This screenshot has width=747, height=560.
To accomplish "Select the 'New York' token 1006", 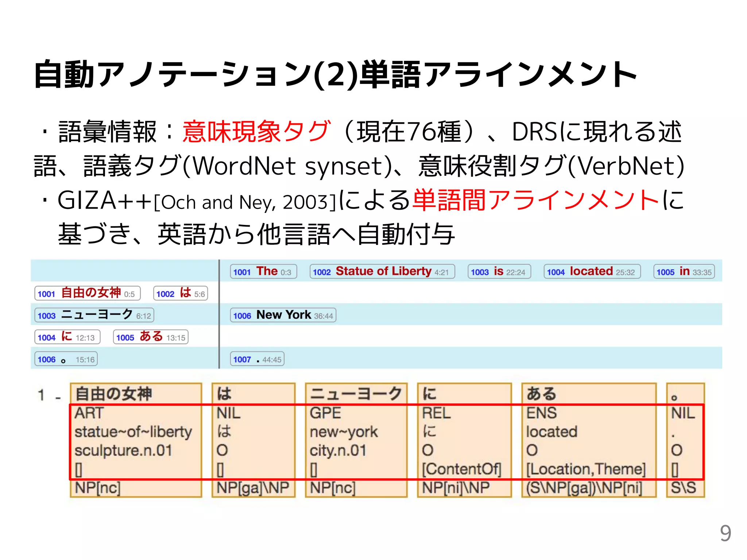I will (283, 315).
